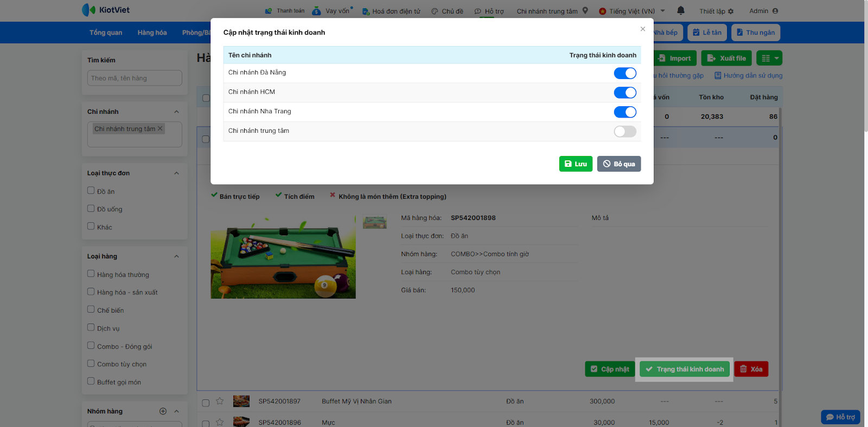Open Hàng hóa menu
The height and width of the screenshot is (427, 868).
(x=152, y=33)
